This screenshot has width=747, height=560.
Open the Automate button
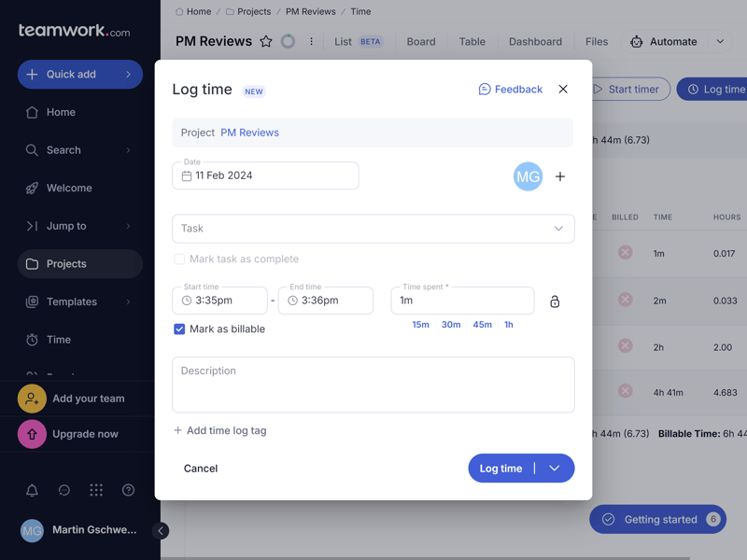click(x=664, y=41)
